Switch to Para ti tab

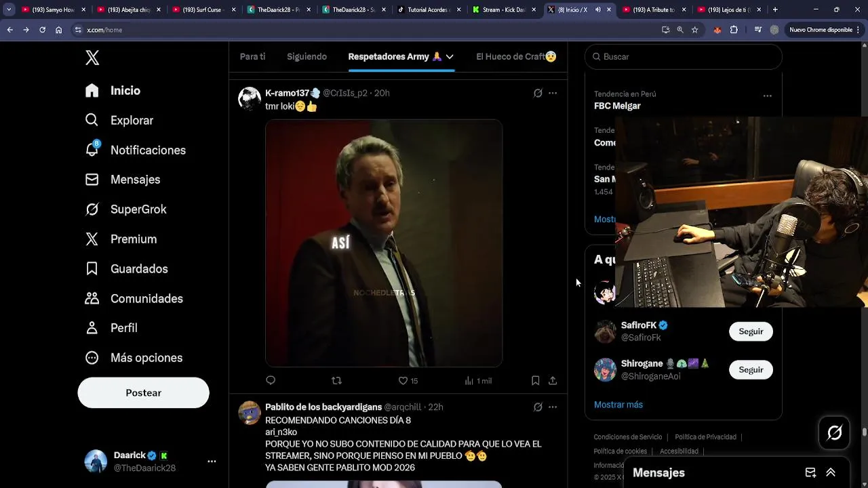[x=252, y=57]
